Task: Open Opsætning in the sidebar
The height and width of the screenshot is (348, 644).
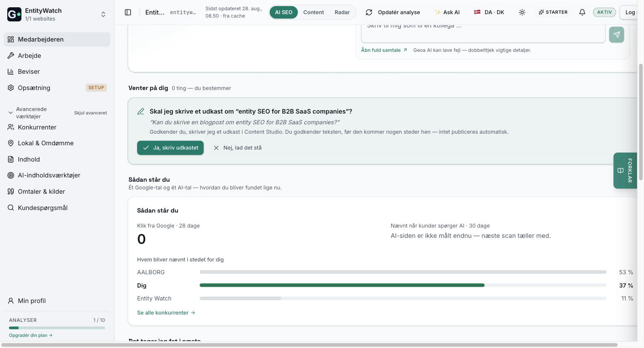Action: (57, 88)
